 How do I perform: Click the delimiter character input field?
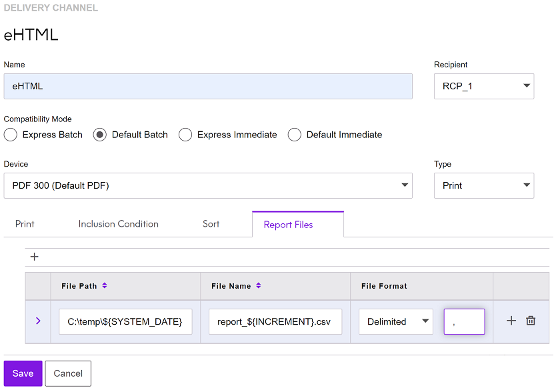(x=464, y=321)
